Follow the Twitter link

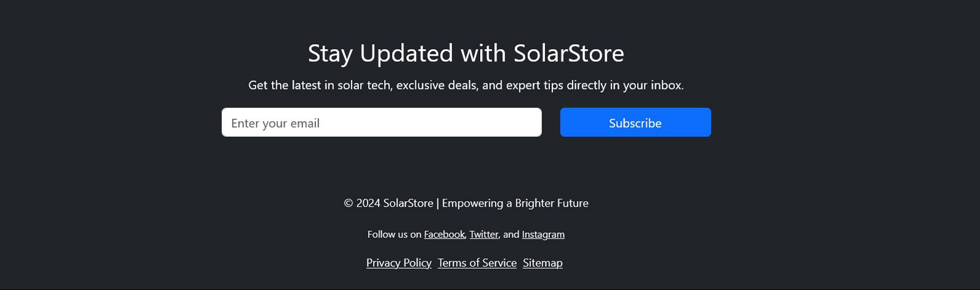point(484,234)
